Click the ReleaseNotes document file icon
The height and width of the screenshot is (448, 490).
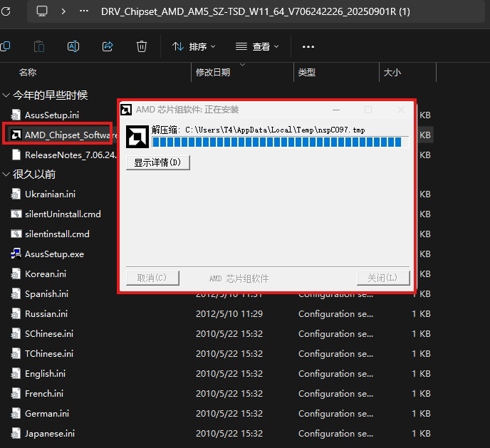click(16, 155)
